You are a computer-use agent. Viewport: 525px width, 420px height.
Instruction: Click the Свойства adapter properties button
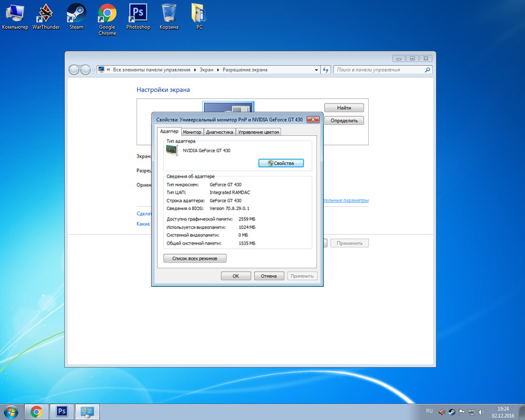281,163
